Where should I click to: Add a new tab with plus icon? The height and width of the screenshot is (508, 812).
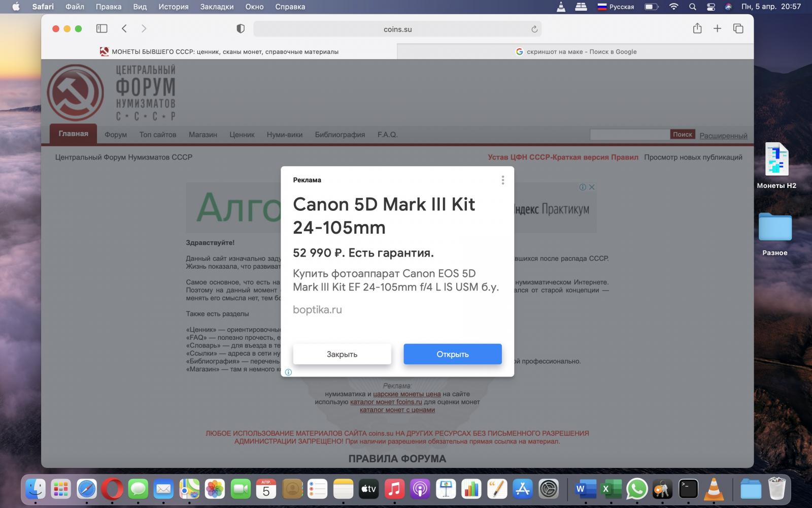click(717, 29)
